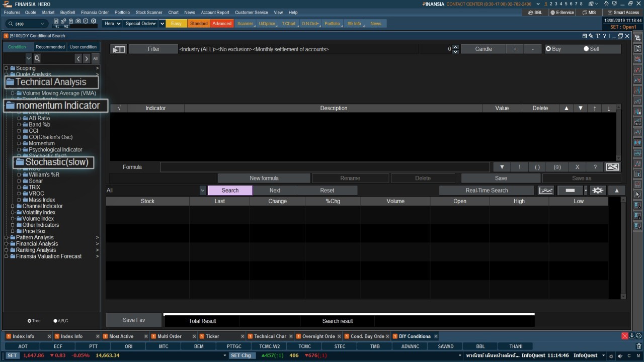Open the Account Report menu
This screenshot has width=644, height=362.
215,13
